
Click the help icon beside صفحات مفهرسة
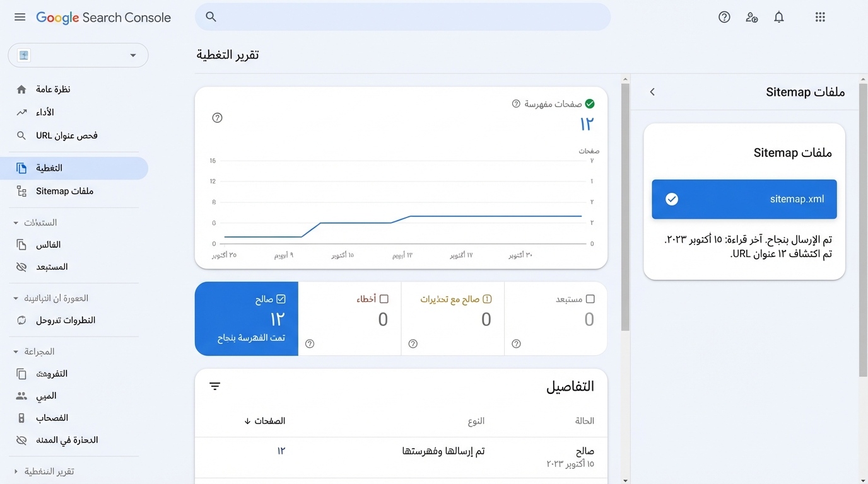(x=516, y=103)
